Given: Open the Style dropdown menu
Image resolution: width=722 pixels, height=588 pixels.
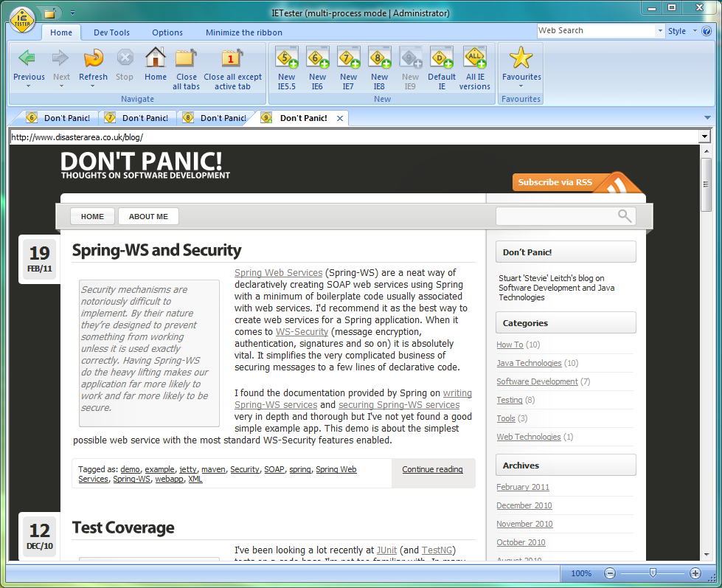Looking at the screenshot, I should pyautogui.click(x=681, y=31).
